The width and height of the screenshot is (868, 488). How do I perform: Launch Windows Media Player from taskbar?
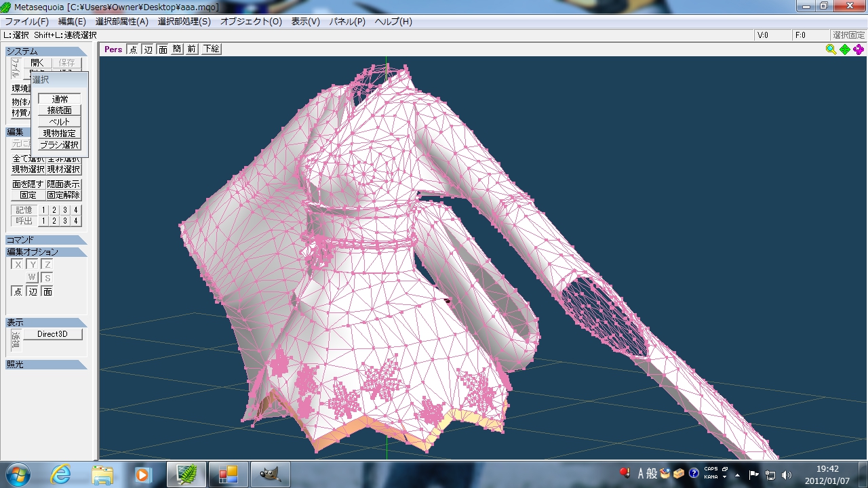tap(143, 474)
